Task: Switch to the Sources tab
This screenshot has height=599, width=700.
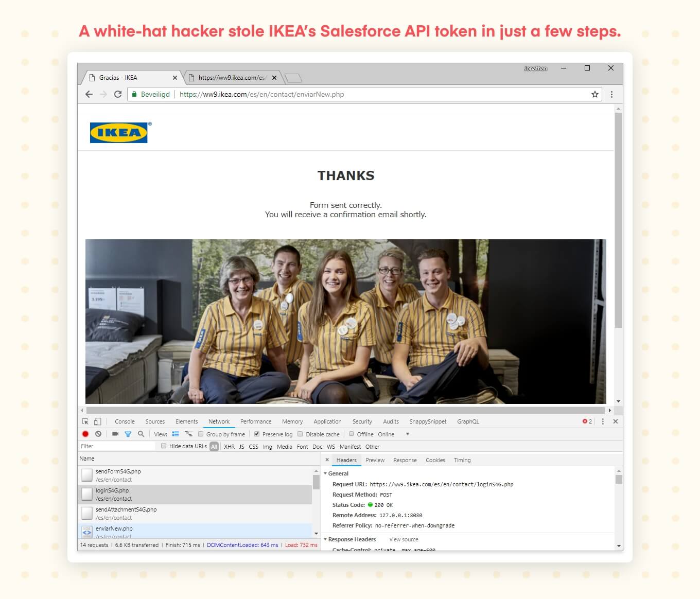Action: (x=155, y=421)
